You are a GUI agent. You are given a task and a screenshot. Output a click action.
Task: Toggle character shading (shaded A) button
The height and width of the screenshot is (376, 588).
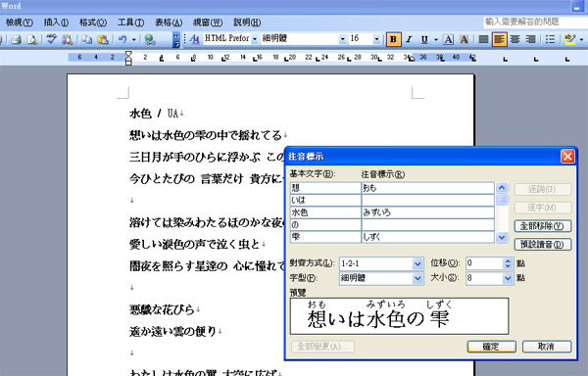coord(464,39)
